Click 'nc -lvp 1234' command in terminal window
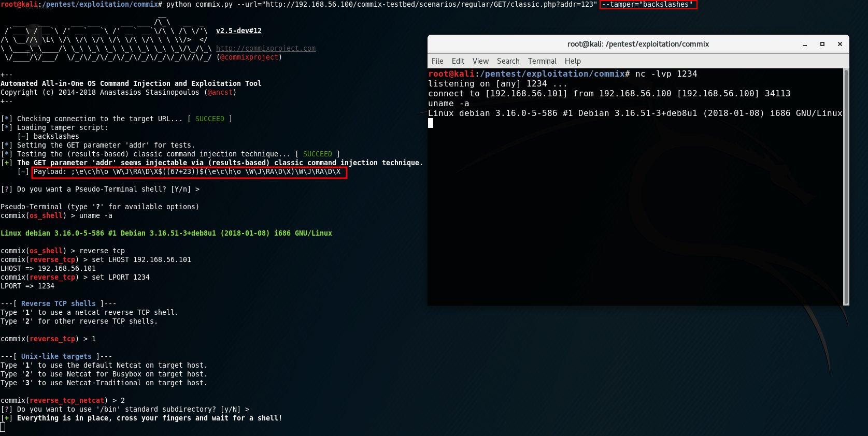The height and width of the screenshot is (436, 868). click(666, 74)
